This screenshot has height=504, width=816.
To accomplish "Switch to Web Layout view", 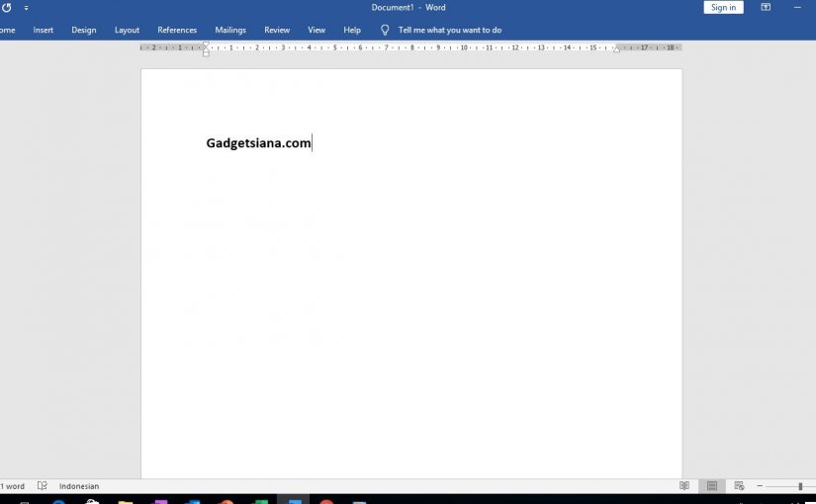I will [739, 486].
